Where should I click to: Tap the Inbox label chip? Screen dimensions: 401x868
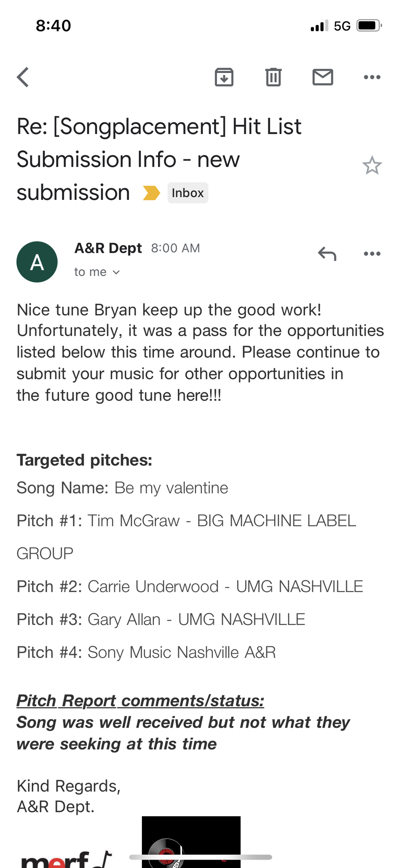(x=188, y=193)
